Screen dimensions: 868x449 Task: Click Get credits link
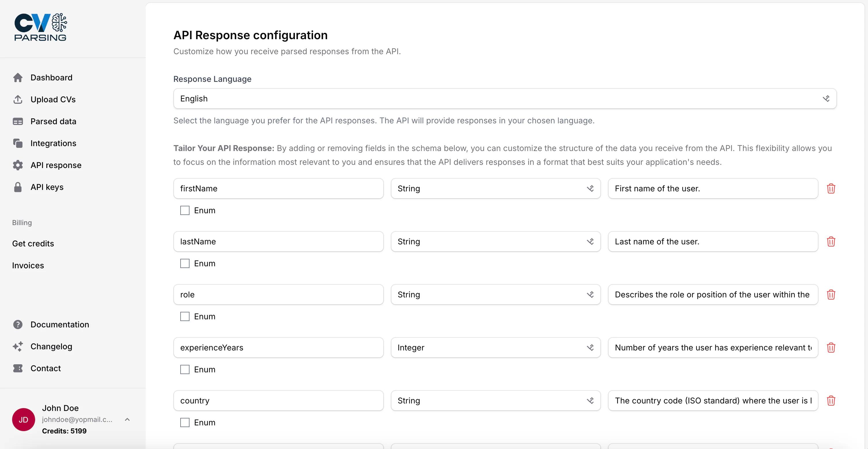(33, 243)
